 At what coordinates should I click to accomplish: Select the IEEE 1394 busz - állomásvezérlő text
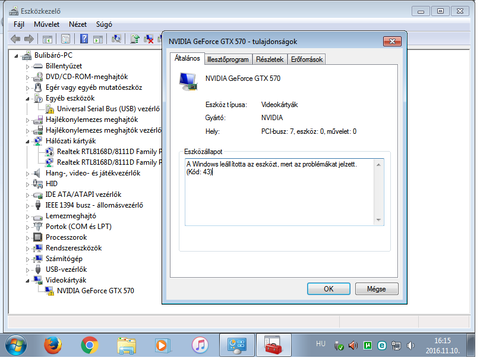(94, 205)
